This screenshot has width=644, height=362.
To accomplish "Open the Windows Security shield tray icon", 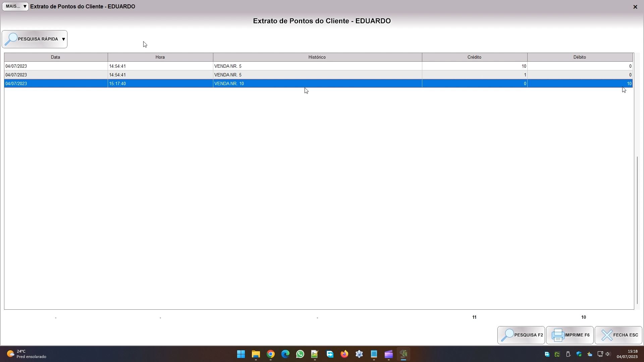I will point(579,354).
